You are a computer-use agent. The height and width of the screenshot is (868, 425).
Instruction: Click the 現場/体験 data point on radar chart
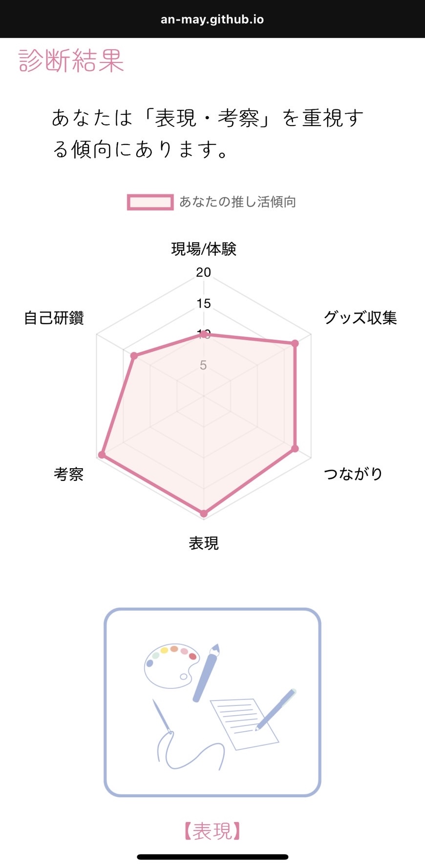[x=204, y=334]
